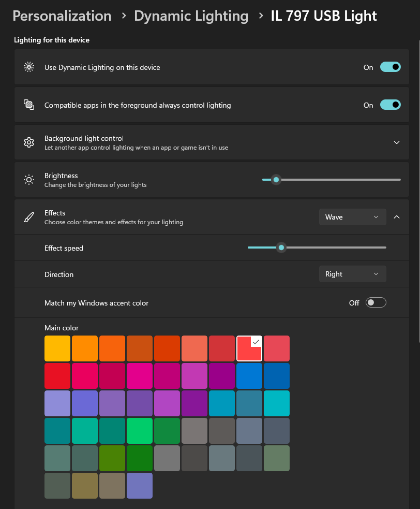Click the Effect speed slider handle
Image resolution: width=420 pixels, height=509 pixels.
click(x=281, y=248)
